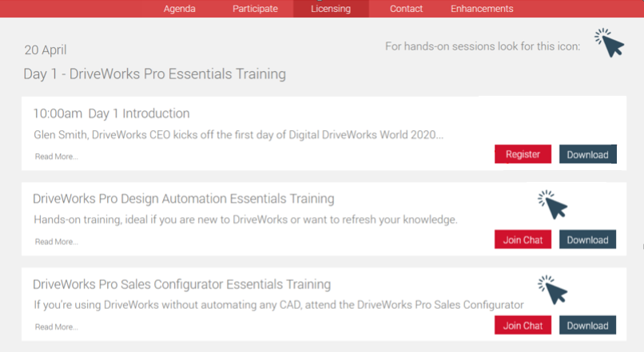Download Design Automation Essentials Training
This screenshot has width=644, height=352.
588,239
